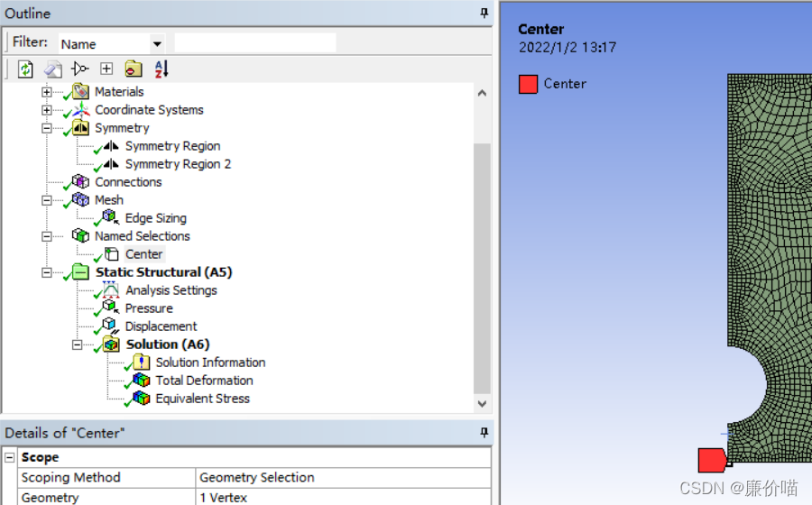
Task: Open the Filter Name dropdown
Action: (157, 44)
